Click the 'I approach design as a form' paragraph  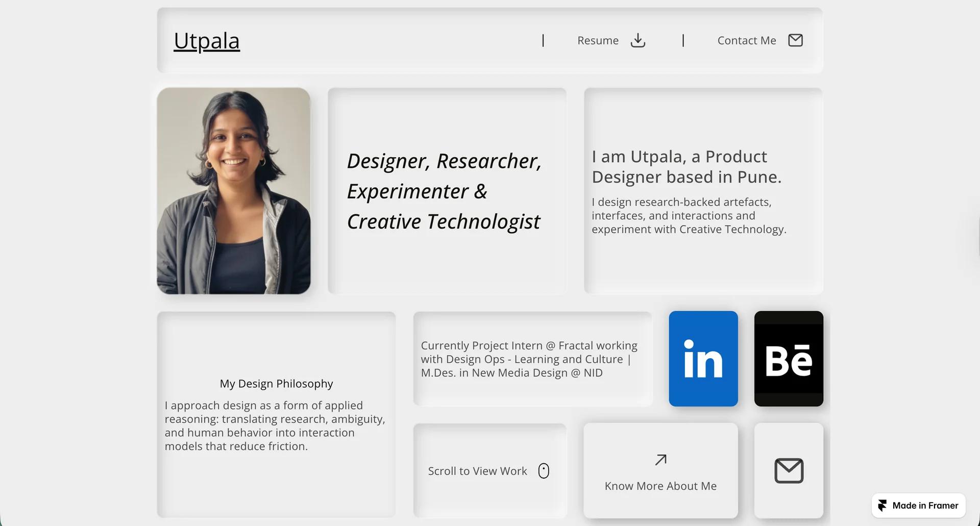(275, 425)
